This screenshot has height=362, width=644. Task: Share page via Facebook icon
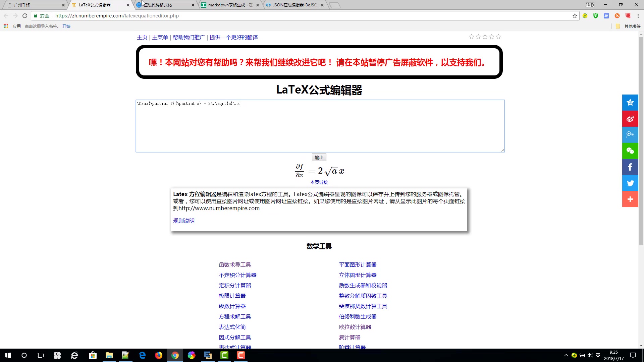(x=630, y=167)
